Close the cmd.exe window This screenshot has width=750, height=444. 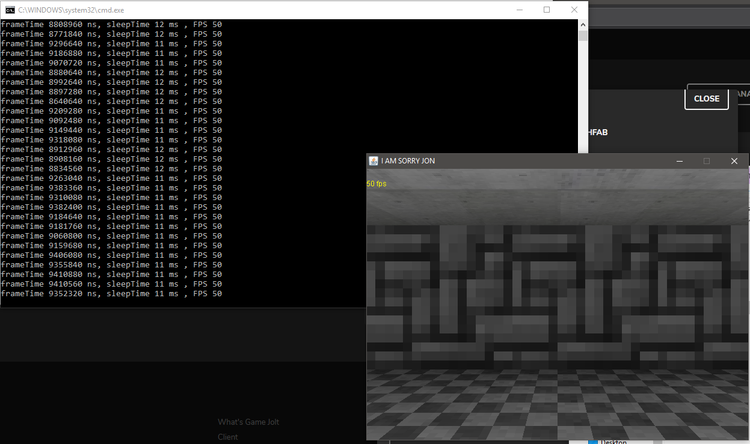[x=574, y=10]
